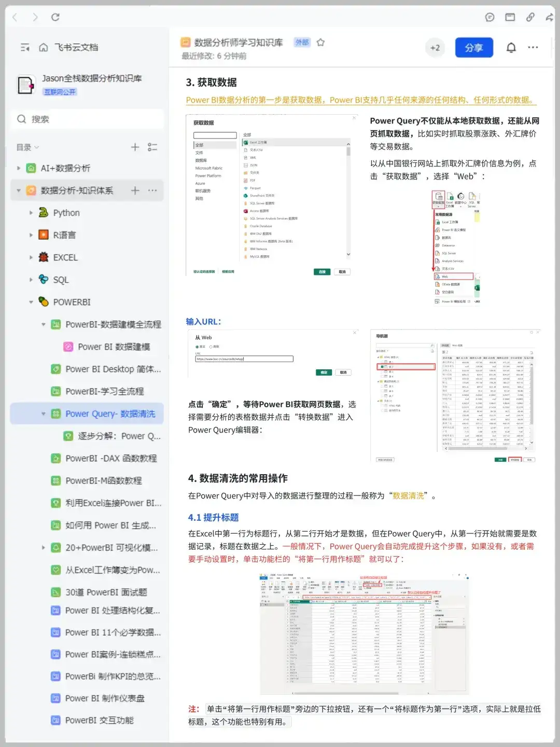The width and height of the screenshot is (560, 747).
Task: Collapse the sidebar with the top-left panel icon
Action: 24,47
